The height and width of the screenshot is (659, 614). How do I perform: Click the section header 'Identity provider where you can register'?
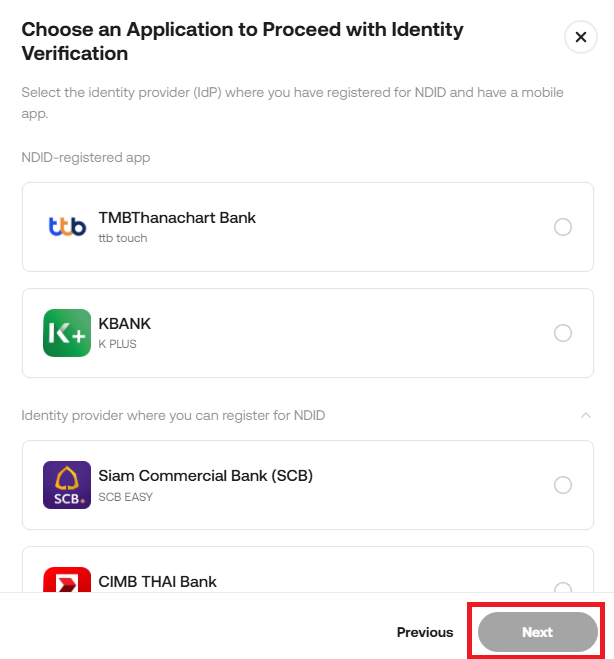click(x=173, y=415)
